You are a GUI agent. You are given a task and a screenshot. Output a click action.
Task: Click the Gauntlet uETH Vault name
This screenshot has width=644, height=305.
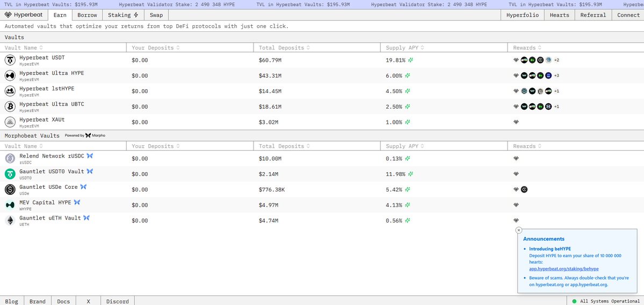point(50,218)
